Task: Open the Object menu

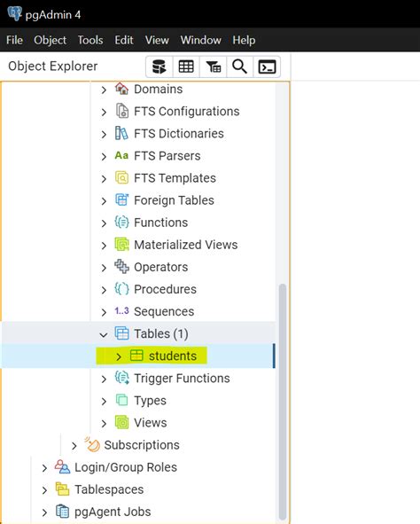Action: point(51,40)
